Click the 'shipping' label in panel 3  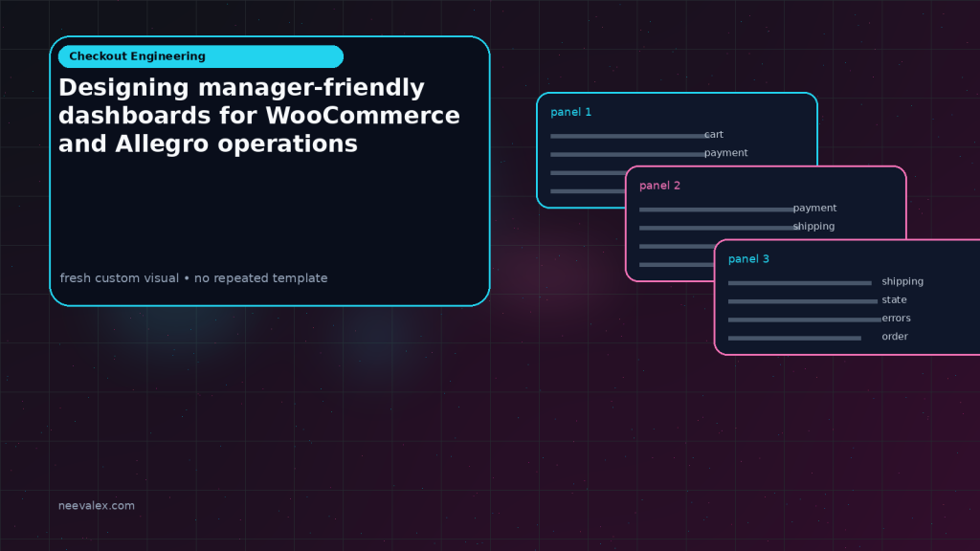coord(902,281)
